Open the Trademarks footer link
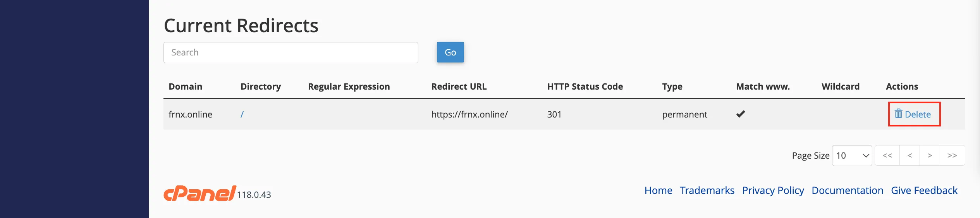This screenshot has width=980, height=218. coord(707,190)
